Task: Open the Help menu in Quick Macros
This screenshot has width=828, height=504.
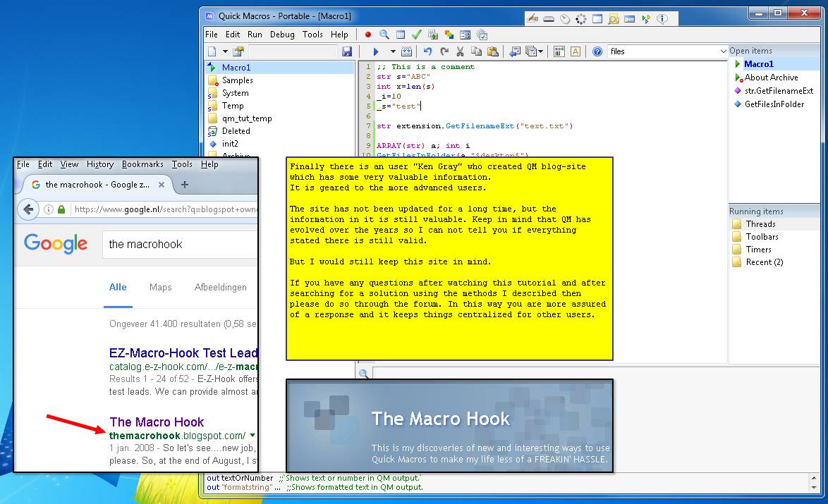Action: [339, 35]
